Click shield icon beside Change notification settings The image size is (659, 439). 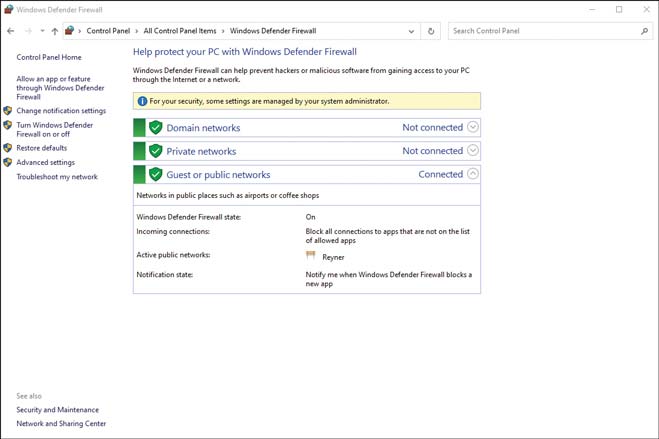click(x=8, y=111)
